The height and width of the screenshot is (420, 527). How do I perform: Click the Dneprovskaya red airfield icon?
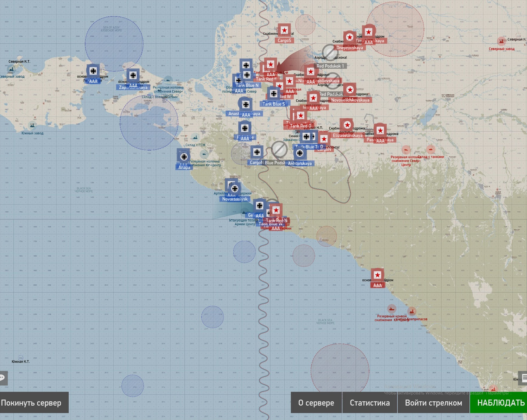tap(349, 37)
